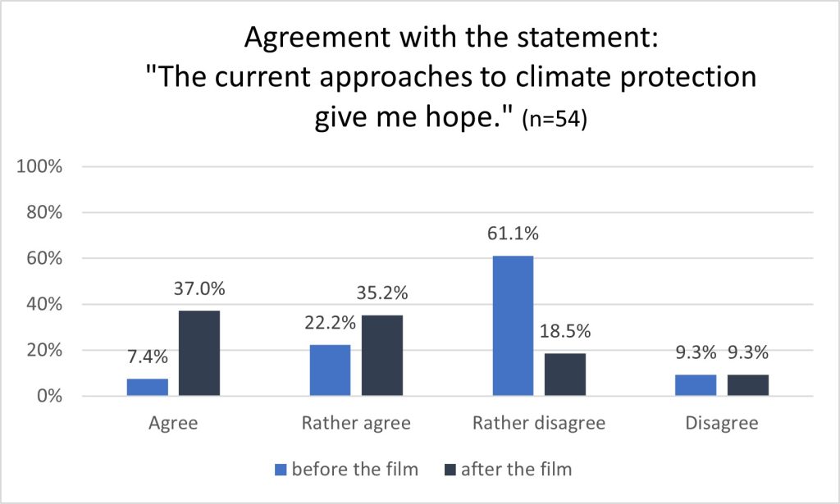Click the (n=54) text in the title
Screen dimensions: 840x504
pos(555,119)
